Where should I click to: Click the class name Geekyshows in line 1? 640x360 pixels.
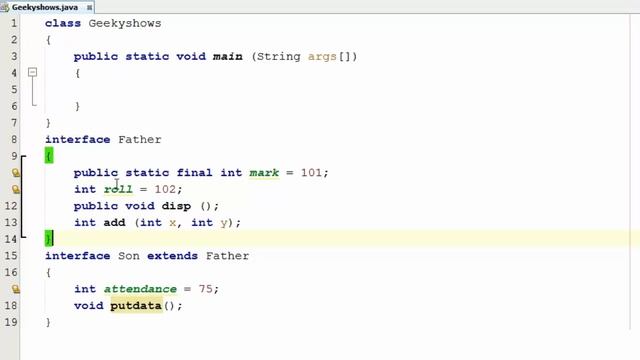[125, 23]
